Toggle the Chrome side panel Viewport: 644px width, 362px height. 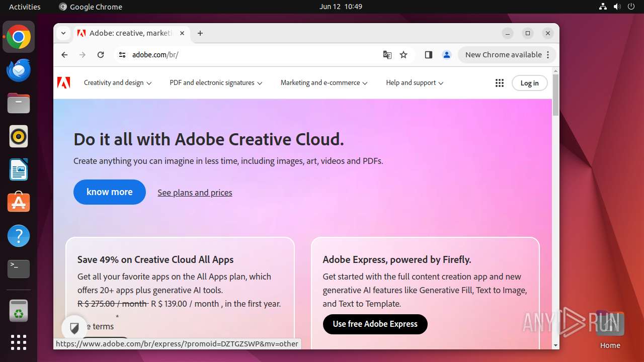[x=429, y=55]
